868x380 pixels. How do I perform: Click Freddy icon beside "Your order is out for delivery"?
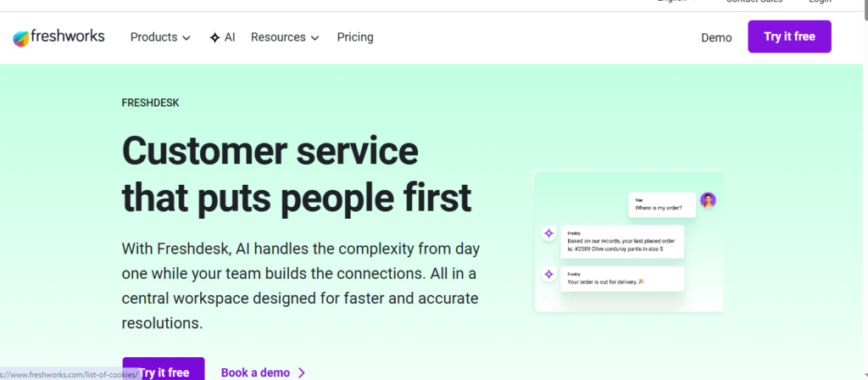coord(548,274)
